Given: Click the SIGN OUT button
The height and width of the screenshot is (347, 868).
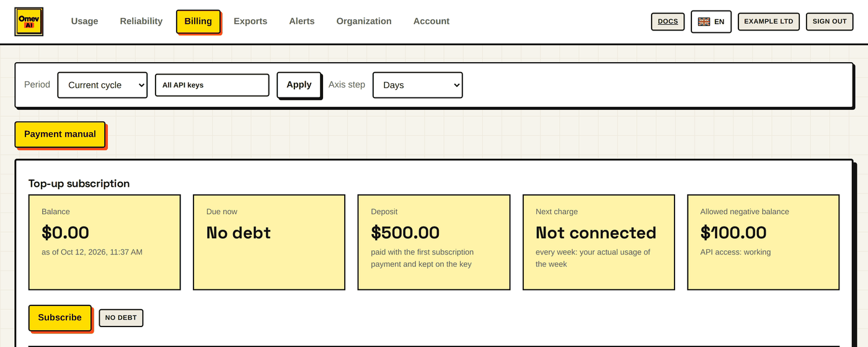Looking at the screenshot, I should pyautogui.click(x=830, y=21).
